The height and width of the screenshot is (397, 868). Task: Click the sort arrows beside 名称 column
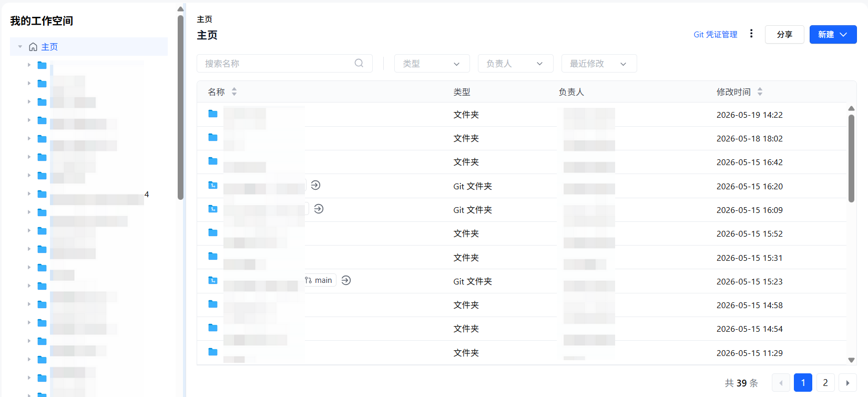tap(234, 91)
